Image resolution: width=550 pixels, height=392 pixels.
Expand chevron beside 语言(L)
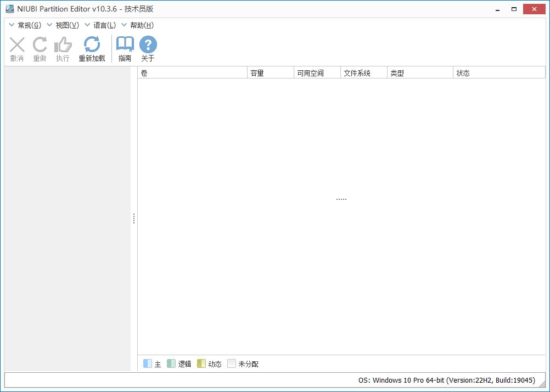coord(87,25)
